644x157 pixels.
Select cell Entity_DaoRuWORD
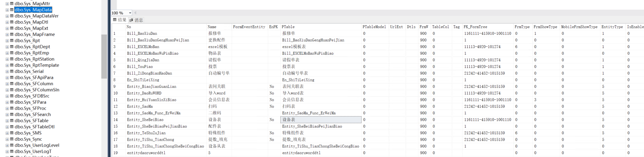166,93
